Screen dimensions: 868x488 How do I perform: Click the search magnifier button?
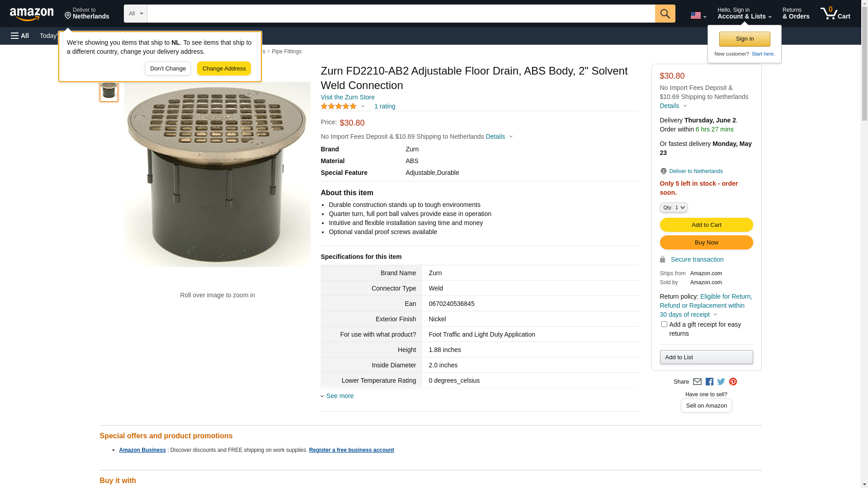665,14
